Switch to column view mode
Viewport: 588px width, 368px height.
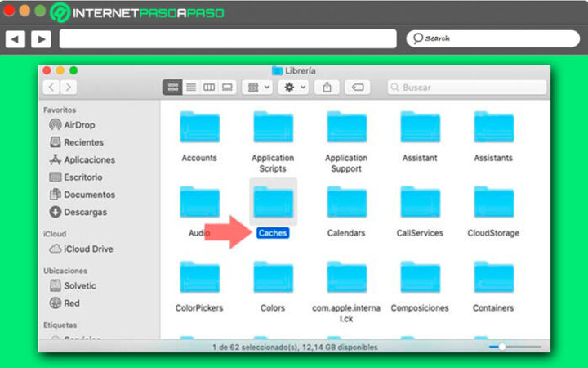(x=209, y=87)
